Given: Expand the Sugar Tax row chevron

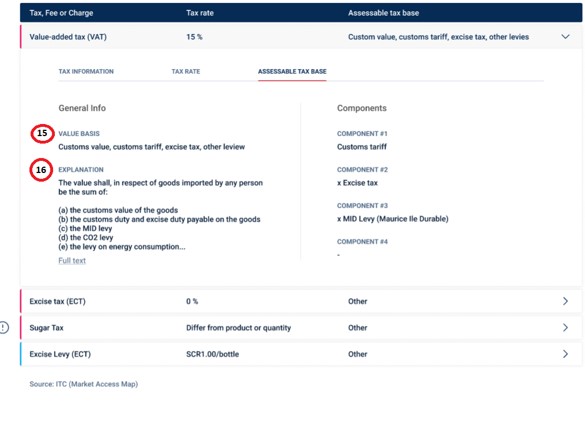Looking at the screenshot, I should pyautogui.click(x=565, y=328).
